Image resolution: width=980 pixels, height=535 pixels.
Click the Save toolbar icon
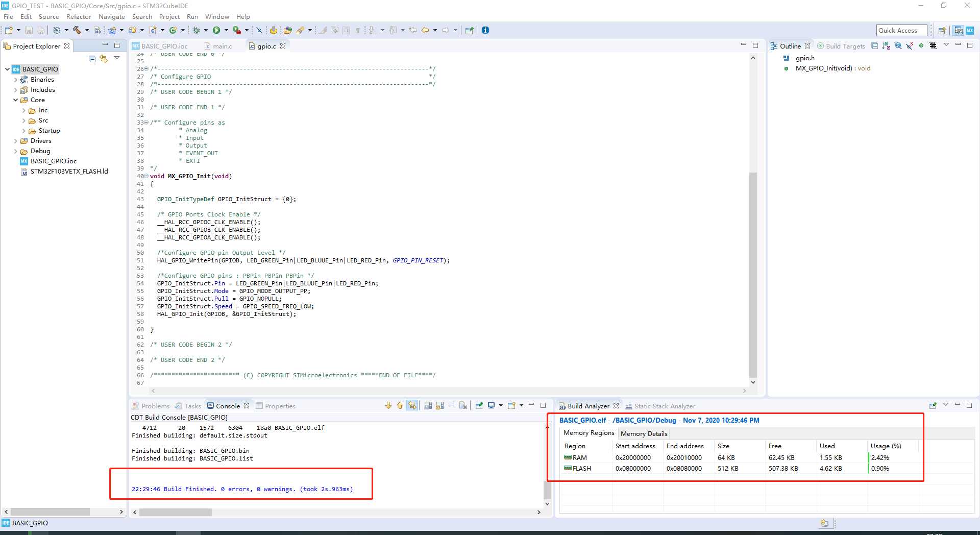coord(29,30)
